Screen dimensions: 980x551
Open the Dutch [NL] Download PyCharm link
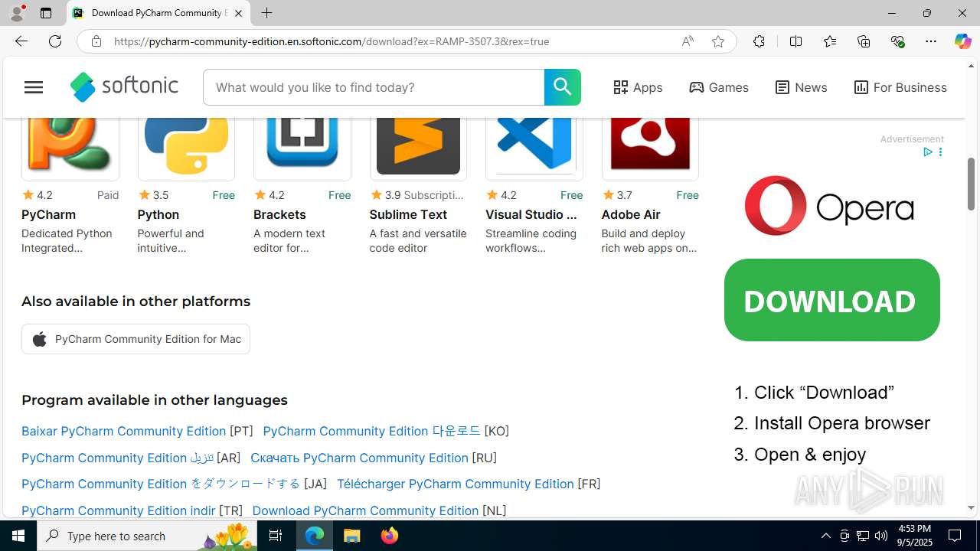point(365,510)
